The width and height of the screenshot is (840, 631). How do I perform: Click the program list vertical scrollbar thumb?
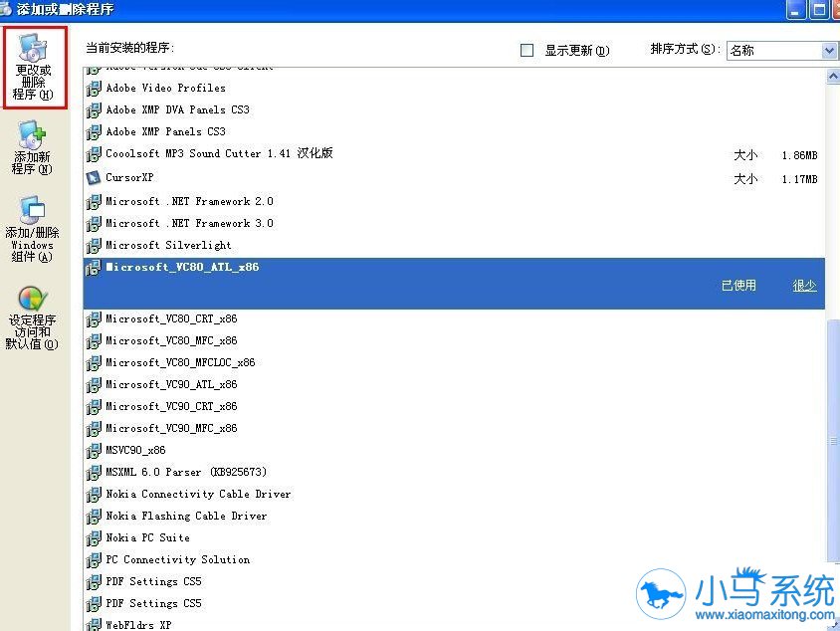click(x=833, y=441)
